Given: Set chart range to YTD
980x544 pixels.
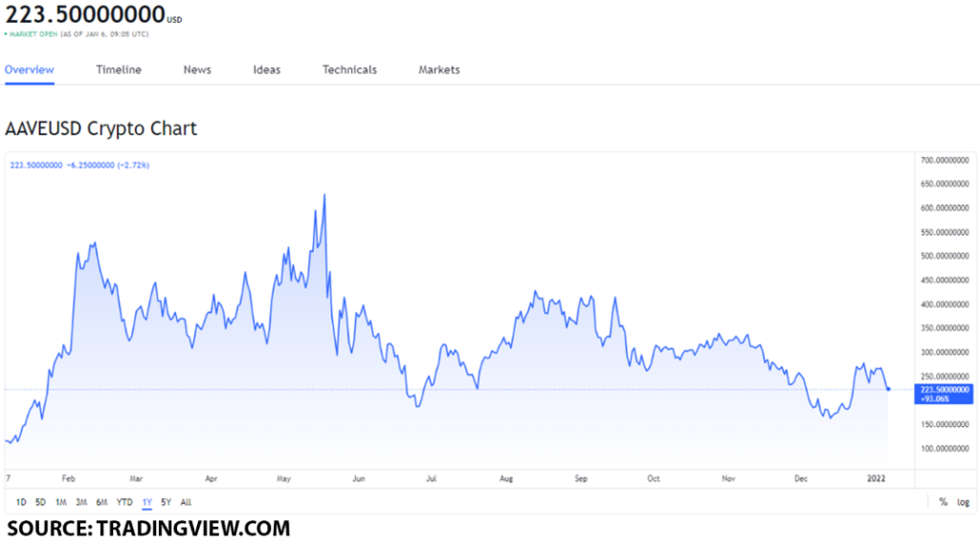Looking at the screenshot, I should 124,502.
